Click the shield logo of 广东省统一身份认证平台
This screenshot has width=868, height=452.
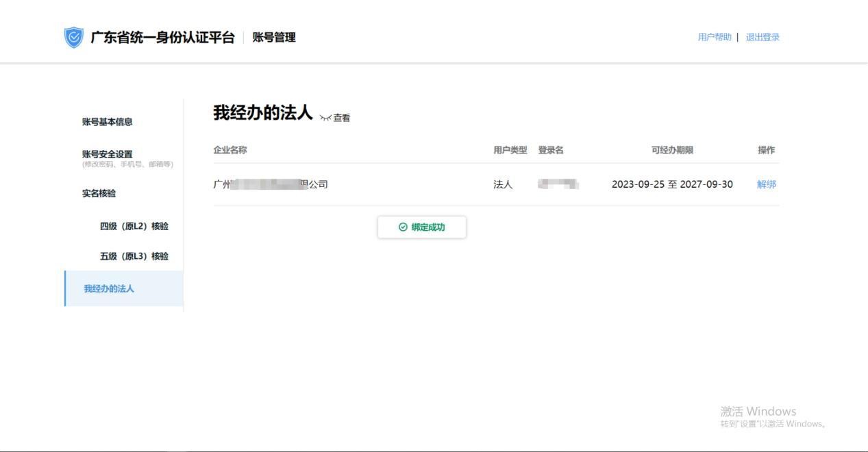point(72,37)
